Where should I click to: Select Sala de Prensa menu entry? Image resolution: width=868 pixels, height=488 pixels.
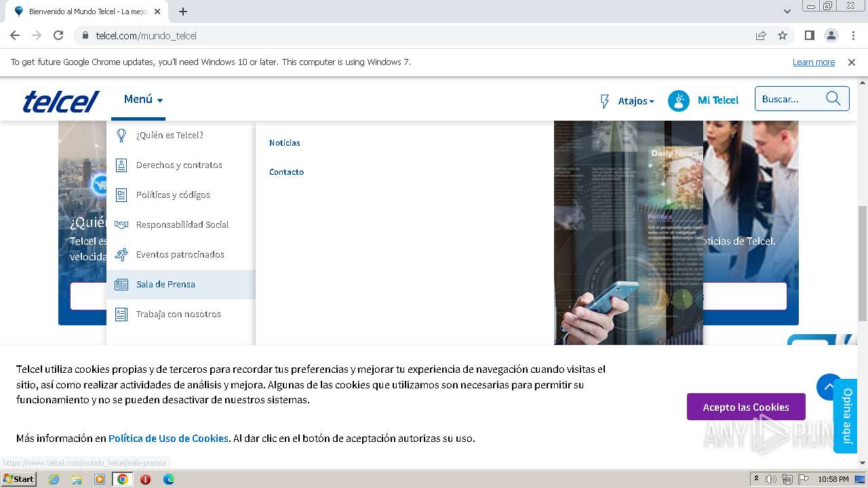point(180,284)
